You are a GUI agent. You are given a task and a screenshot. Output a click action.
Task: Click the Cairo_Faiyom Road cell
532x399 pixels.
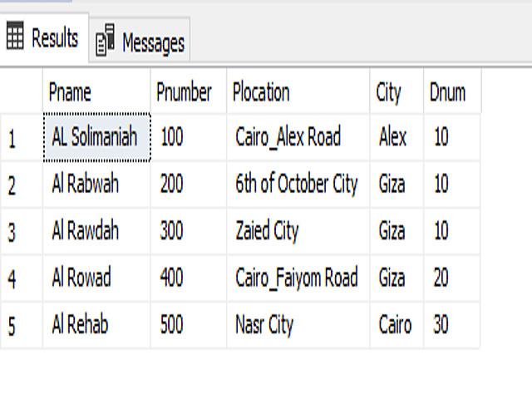[297, 278]
